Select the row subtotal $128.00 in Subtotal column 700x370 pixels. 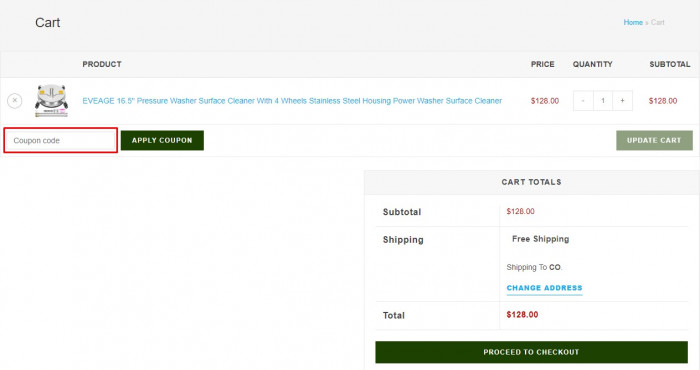click(x=663, y=101)
